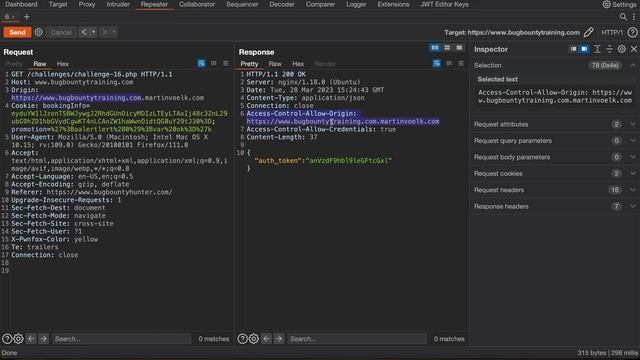The image size is (640, 360).
Task: Jump to previous request search match
Action: click(31, 339)
